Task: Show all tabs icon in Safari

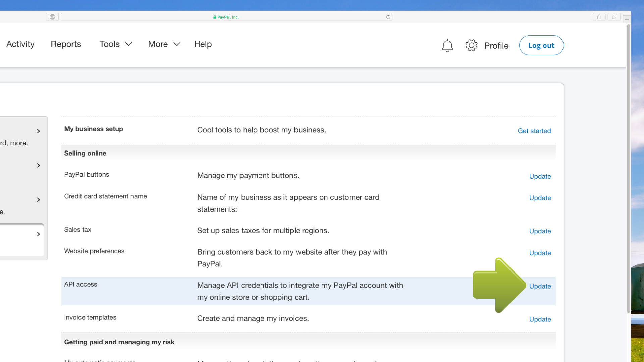Action: [614, 17]
